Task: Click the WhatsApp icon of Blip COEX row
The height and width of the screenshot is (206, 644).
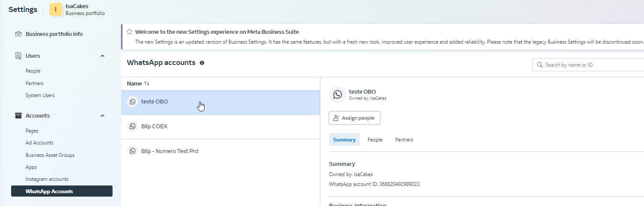Action: pos(133,127)
